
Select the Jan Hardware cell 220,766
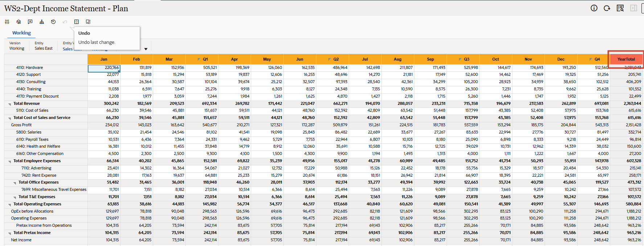[104, 68]
